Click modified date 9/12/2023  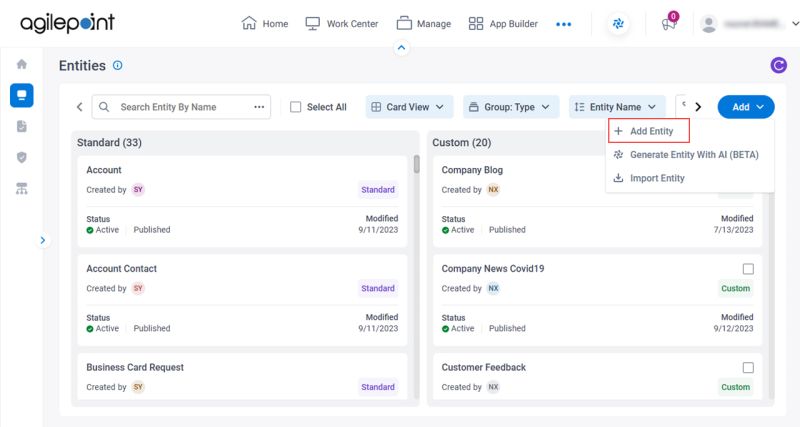(x=733, y=329)
